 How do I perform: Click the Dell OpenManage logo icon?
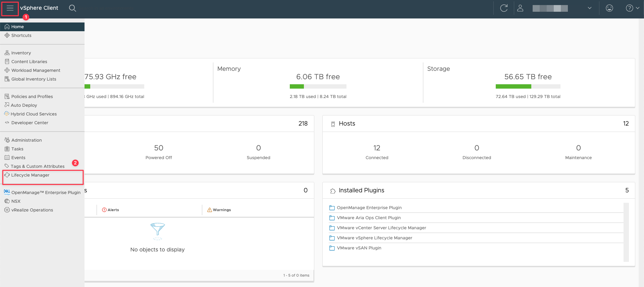point(7,192)
